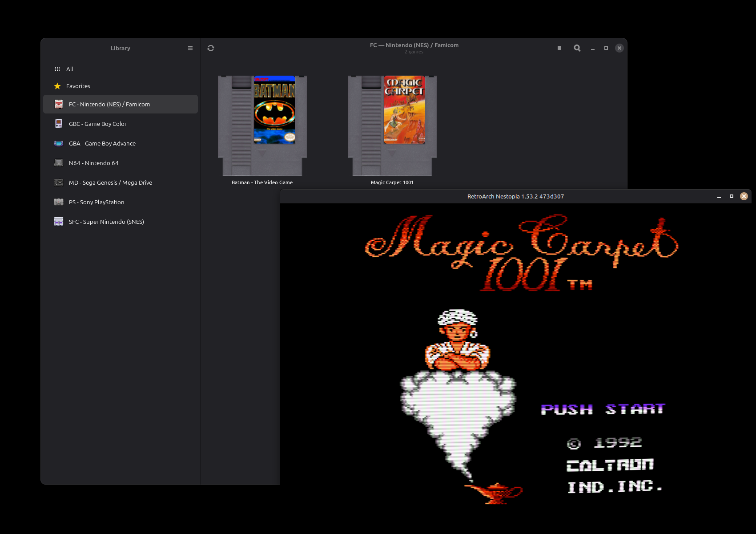Open the Library hamburger menu
The image size is (756, 534).
pos(190,48)
